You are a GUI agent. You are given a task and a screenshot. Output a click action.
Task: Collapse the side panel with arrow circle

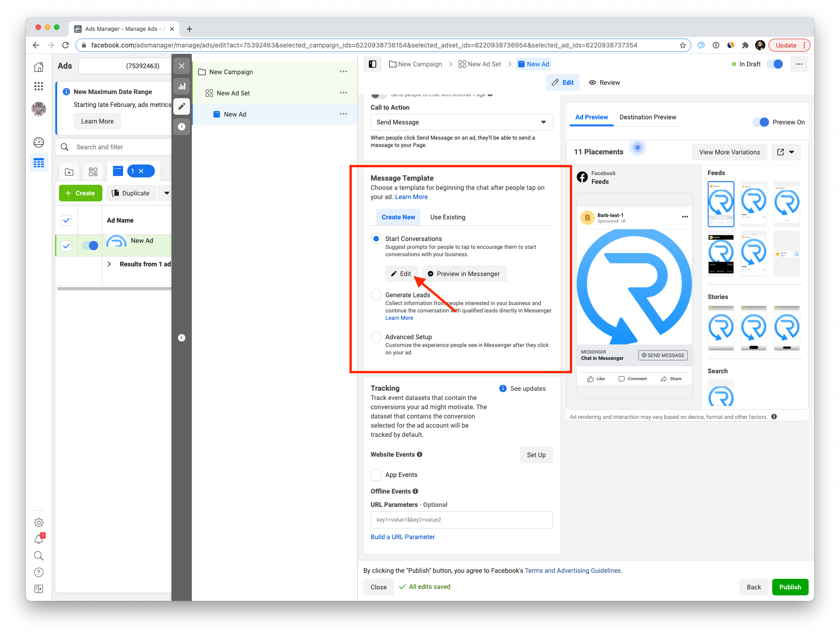[182, 338]
